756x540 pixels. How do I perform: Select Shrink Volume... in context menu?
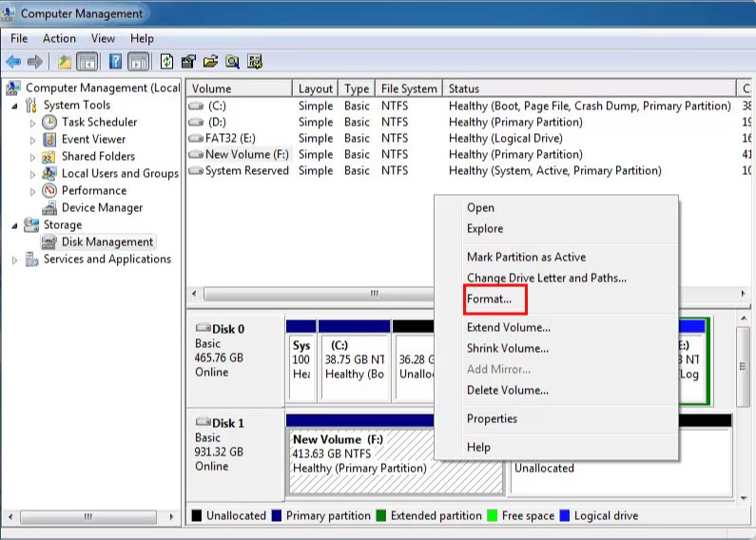[508, 348]
